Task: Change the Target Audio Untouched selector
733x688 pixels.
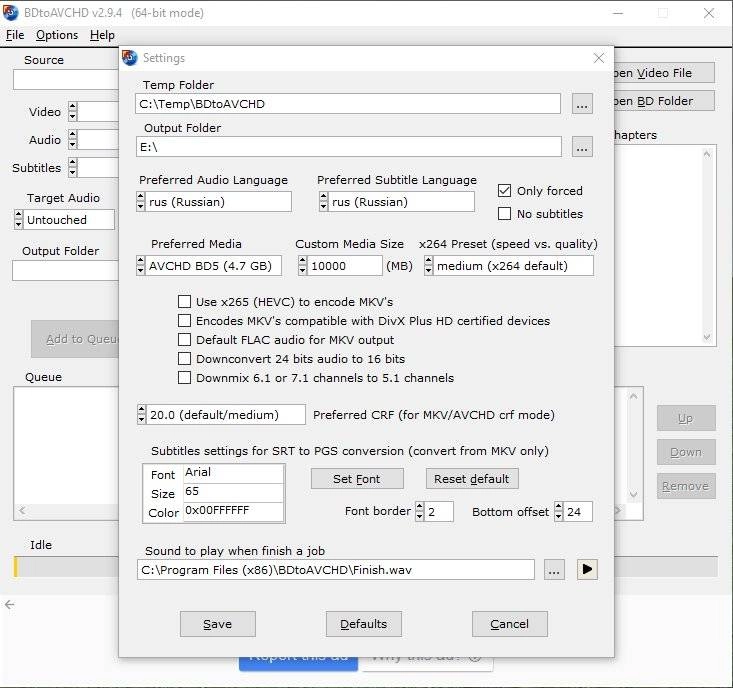Action: coord(18,219)
